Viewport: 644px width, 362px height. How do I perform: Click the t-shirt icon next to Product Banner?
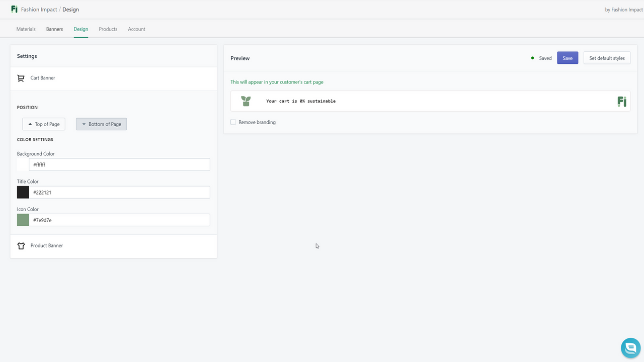pos(21,245)
